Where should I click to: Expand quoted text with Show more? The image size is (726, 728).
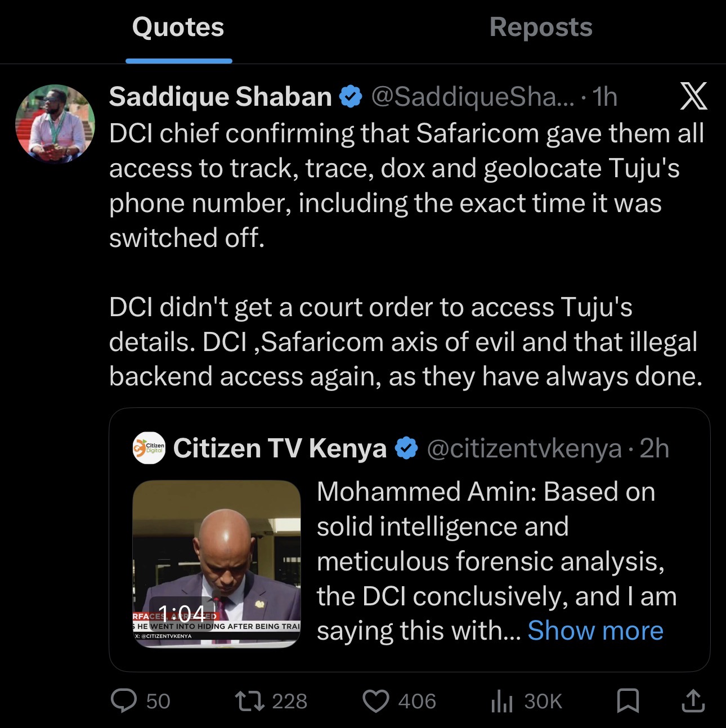tap(595, 631)
